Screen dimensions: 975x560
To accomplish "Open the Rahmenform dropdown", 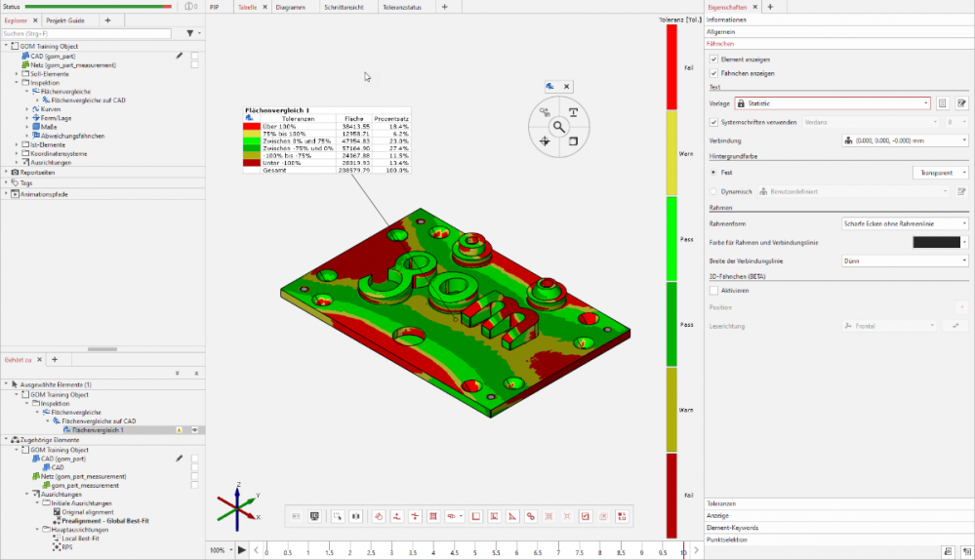I will click(x=904, y=223).
